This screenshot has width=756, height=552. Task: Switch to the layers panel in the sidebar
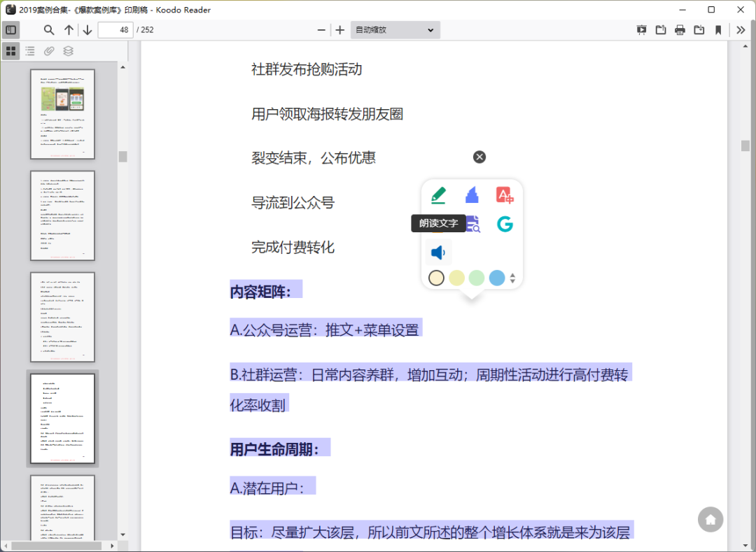pos(68,50)
